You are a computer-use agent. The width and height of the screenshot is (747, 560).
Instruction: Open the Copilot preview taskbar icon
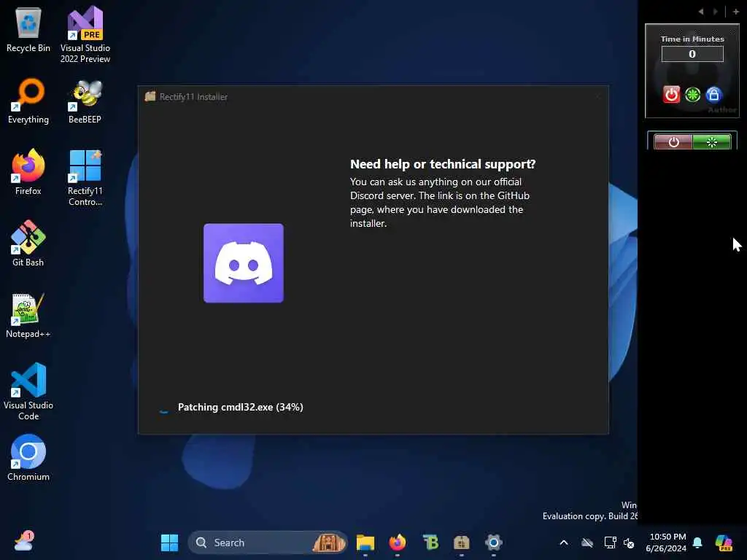click(724, 542)
